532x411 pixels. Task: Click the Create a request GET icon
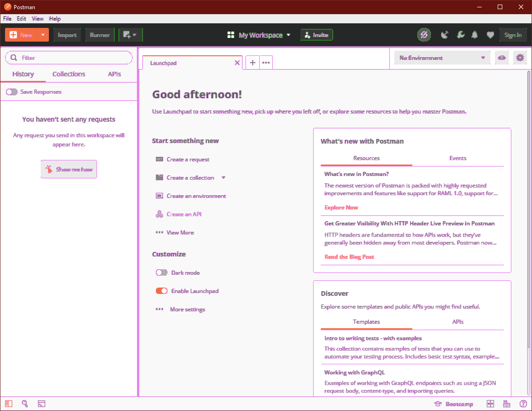pyautogui.click(x=160, y=159)
